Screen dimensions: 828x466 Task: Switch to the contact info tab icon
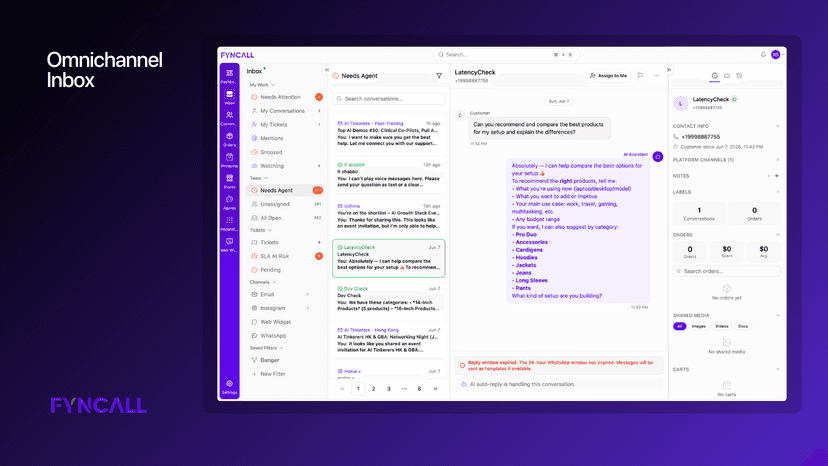tap(714, 76)
